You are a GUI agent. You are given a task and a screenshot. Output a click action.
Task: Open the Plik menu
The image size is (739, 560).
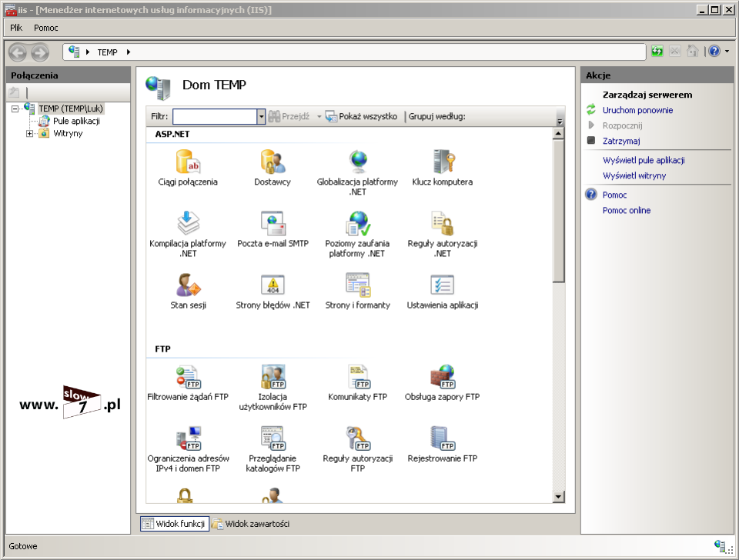16,28
